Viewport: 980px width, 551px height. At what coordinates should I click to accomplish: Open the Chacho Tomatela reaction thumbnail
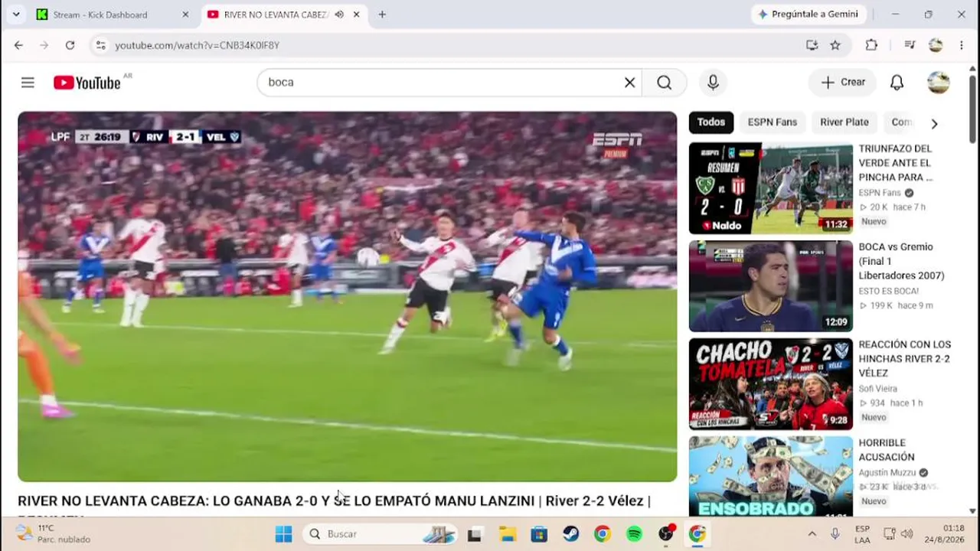coord(770,384)
